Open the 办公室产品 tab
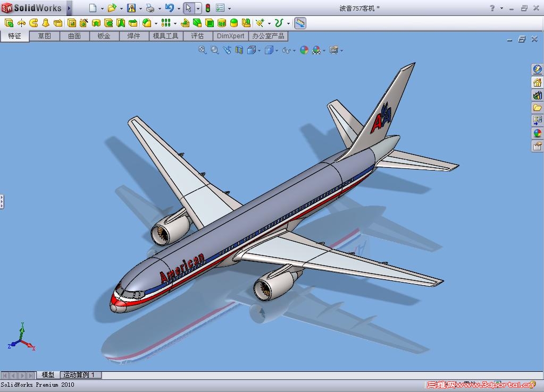Screen dimensions: 544x392 pos(268,36)
